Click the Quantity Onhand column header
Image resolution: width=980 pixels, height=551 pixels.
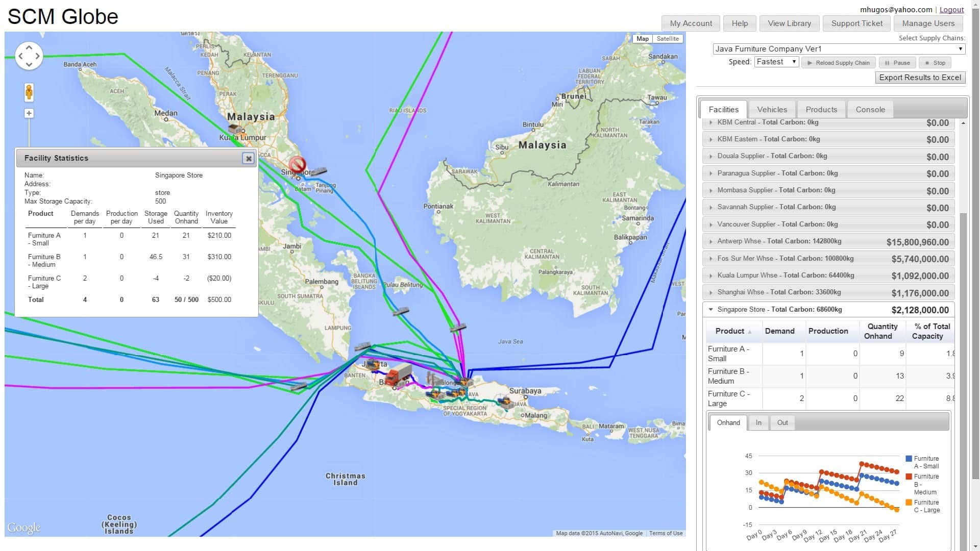tap(882, 331)
